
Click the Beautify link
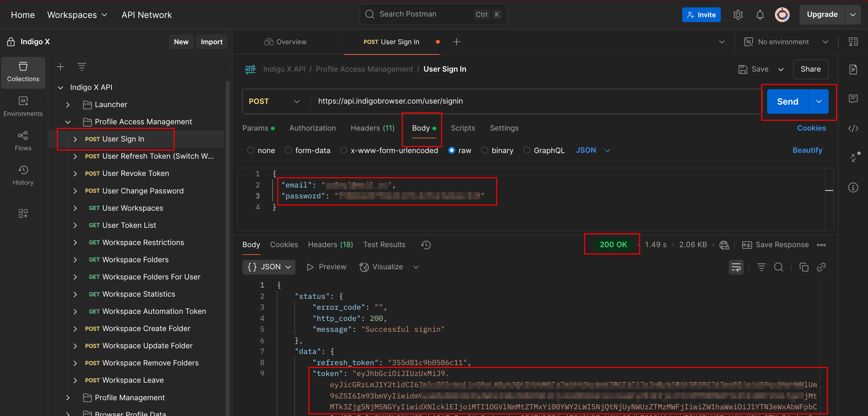807,150
